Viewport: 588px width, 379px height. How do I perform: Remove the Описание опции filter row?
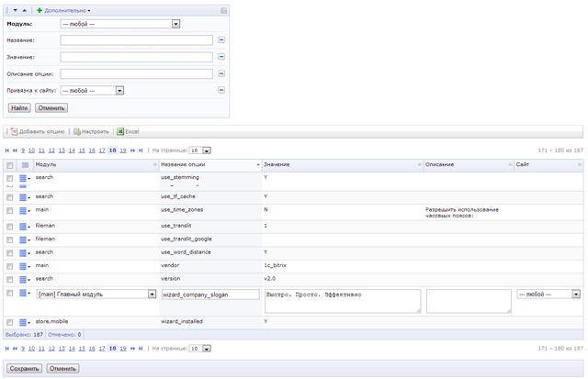tap(221, 73)
